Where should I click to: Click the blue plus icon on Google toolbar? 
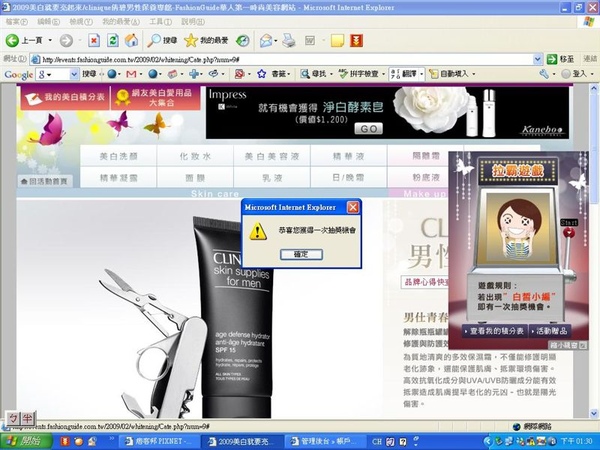click(x=194, y=74)
